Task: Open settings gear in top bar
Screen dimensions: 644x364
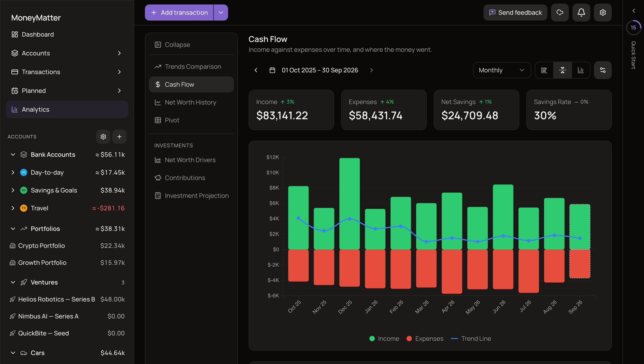Action: [x=603, y=13]
